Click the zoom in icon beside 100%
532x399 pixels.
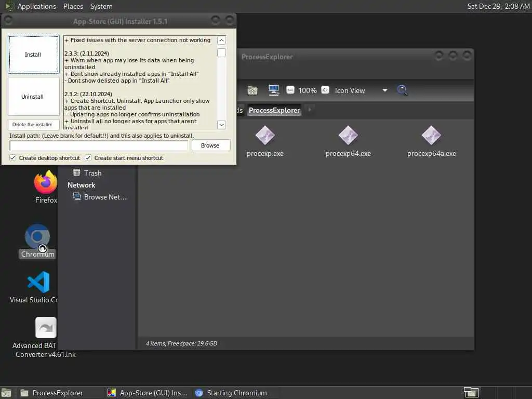pyautogui.click(x=325, y=90)
